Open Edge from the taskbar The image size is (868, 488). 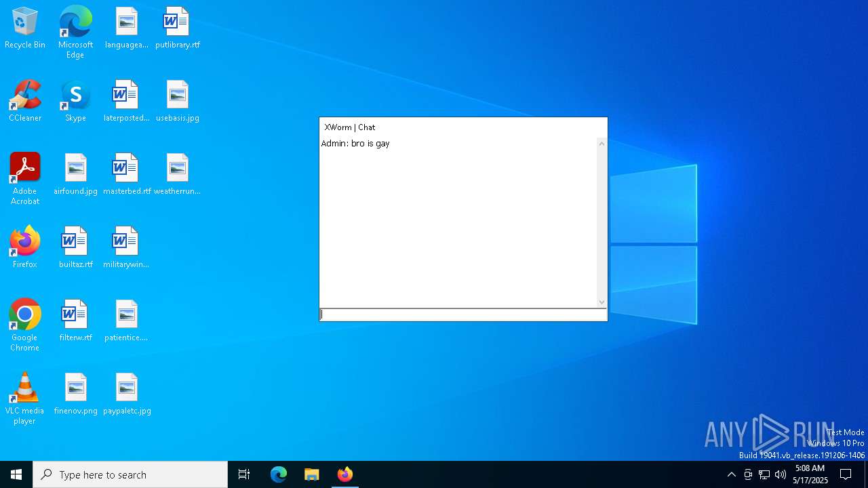pos(279,474)
